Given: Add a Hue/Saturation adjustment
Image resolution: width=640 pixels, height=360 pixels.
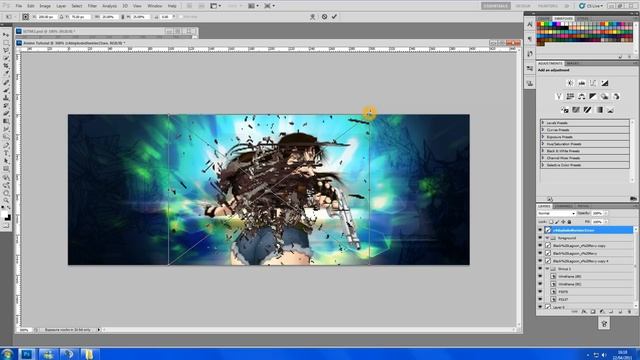Looking at the screenshot, I should click(x=570, y=97).
